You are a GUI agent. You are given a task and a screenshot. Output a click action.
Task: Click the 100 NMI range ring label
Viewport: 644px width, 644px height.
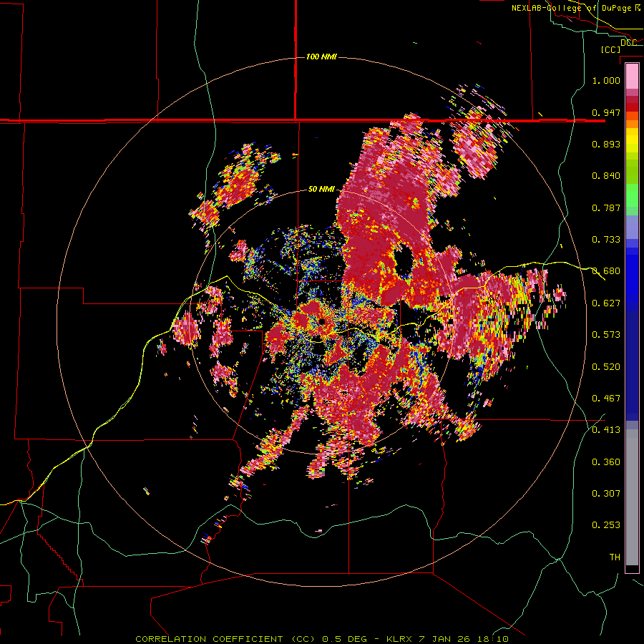tap(321, 57)
